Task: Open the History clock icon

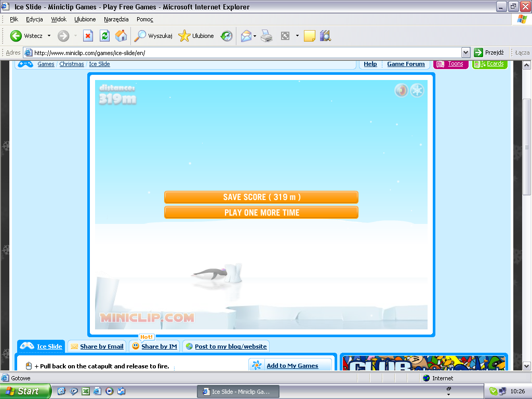Action: (227, 36)
